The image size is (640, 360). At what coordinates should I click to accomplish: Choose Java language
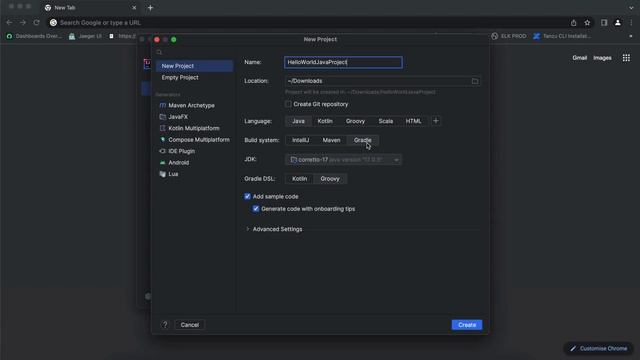(x=298, y=121)
